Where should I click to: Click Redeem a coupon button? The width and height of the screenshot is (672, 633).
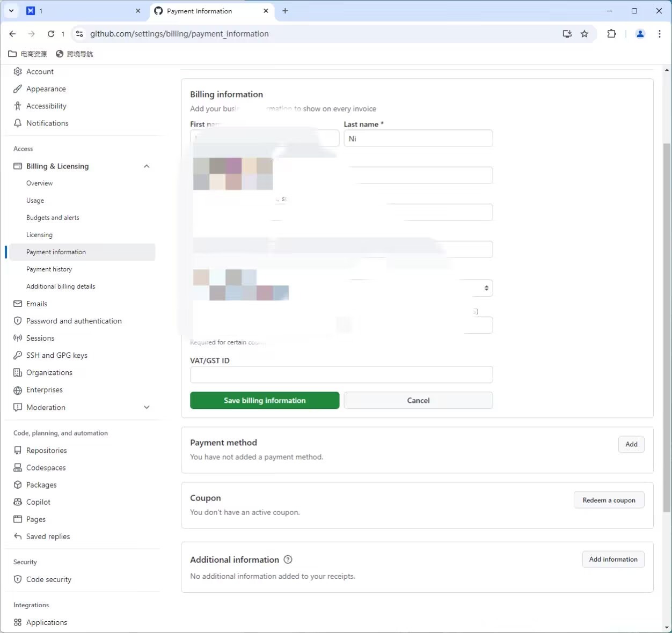pyautogui.click(x=609, y=500)
